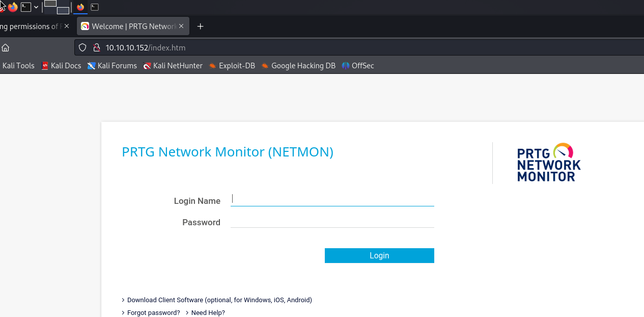This screenshot has width=644, height=317.
Task: Open the Exploit-DB bookmark
Action: click(236, 66)
